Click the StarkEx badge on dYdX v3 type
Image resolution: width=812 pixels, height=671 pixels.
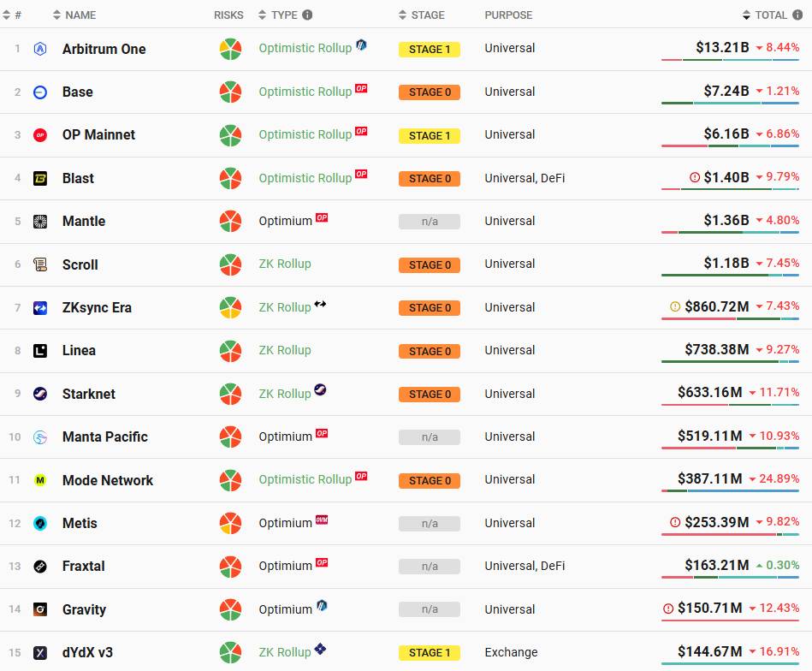point(320,648)
